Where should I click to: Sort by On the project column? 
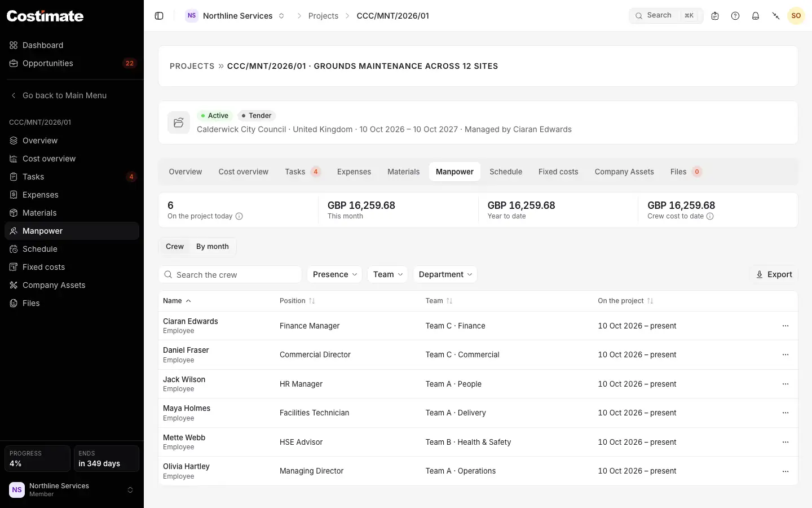[x=625, y=301]
